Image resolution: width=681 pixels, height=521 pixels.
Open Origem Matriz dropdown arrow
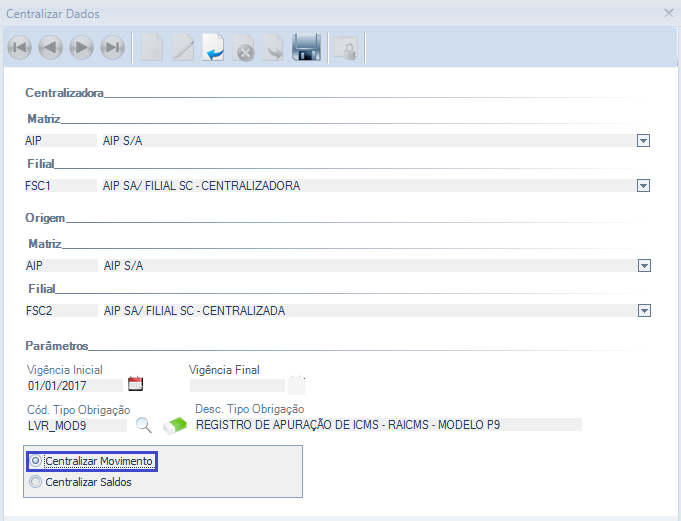[x=644, y=266]
